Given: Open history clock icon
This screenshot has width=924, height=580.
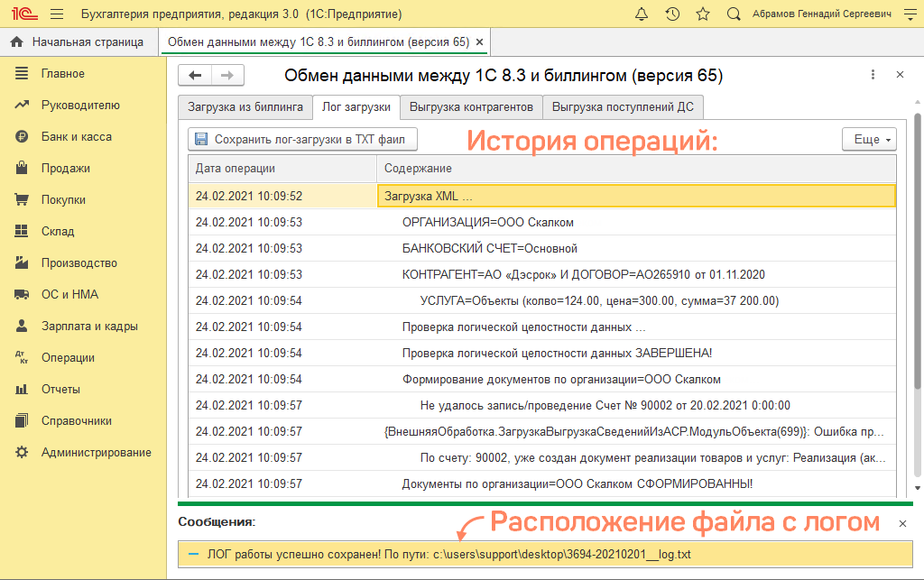Looking at the screenshot, I should 672,14.
